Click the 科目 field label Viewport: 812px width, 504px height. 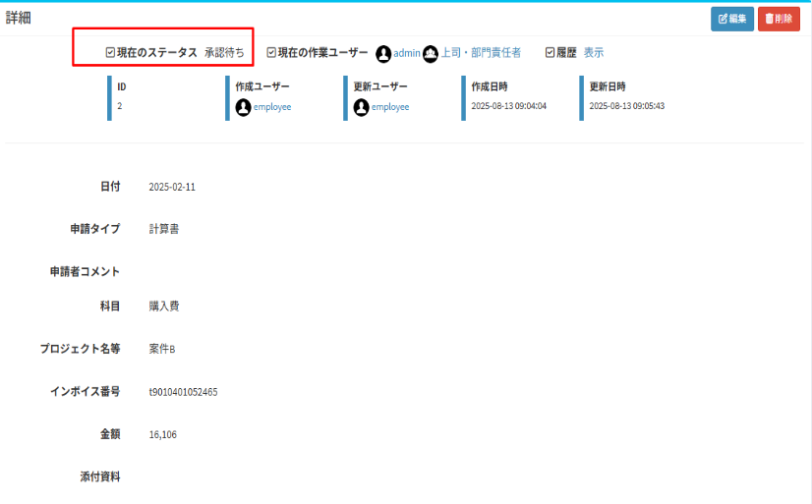pos(110,306)
